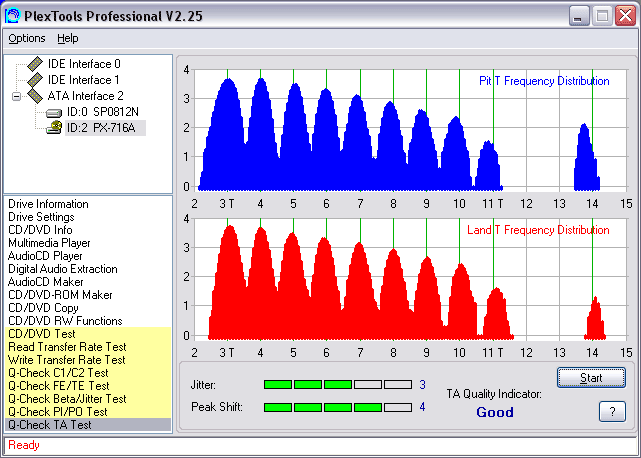Open the Options menu

click(27, 38)
